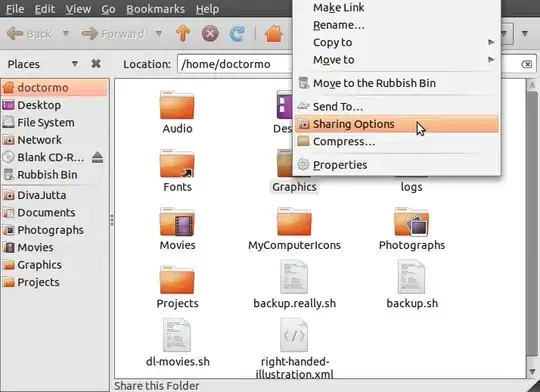Open the Edit menu
Screen dimensions: 540x392
tap(44, 9)
